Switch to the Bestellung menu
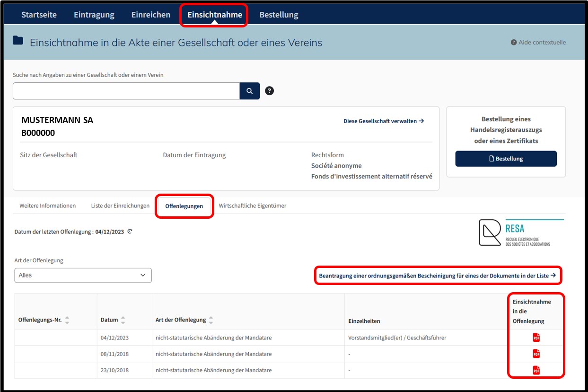The width and height of the screenshot is (588, 392). click(x=279, y=15)
